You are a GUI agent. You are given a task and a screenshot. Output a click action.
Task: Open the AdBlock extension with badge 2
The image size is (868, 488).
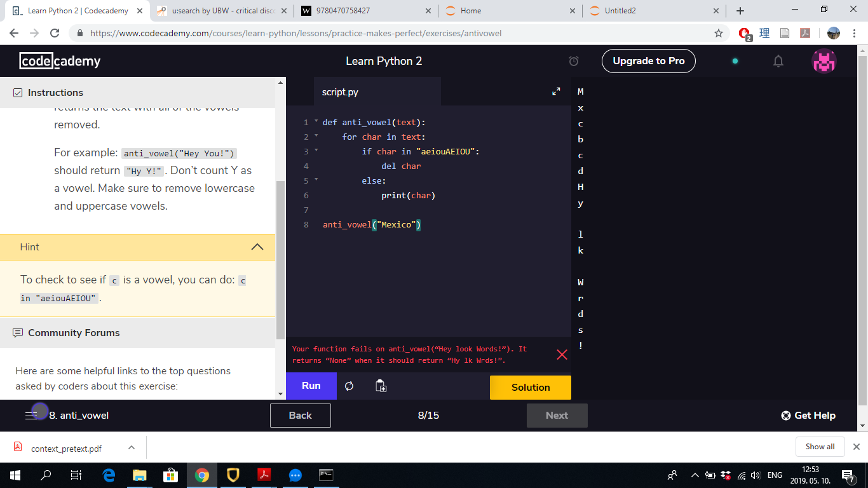click(745, 34)
